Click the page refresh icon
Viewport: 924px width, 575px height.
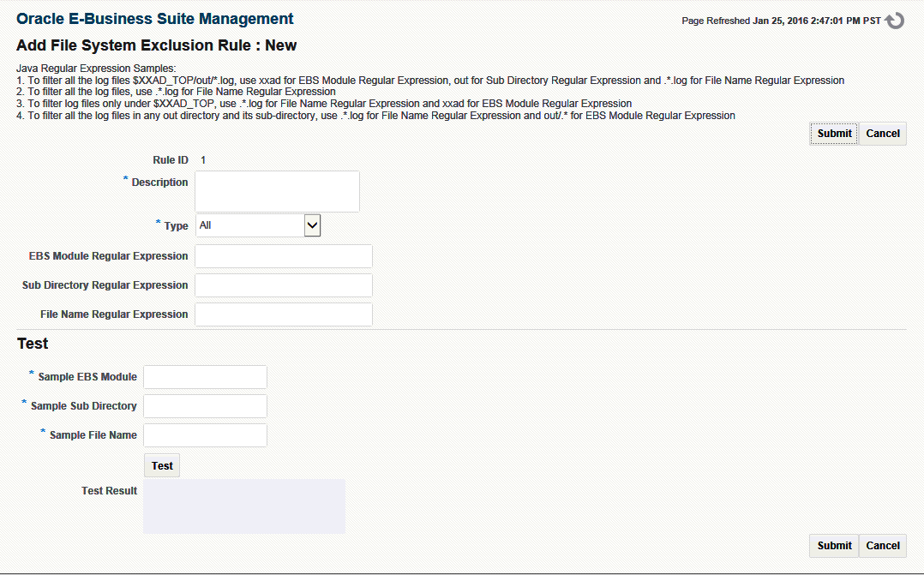point(895,21)
